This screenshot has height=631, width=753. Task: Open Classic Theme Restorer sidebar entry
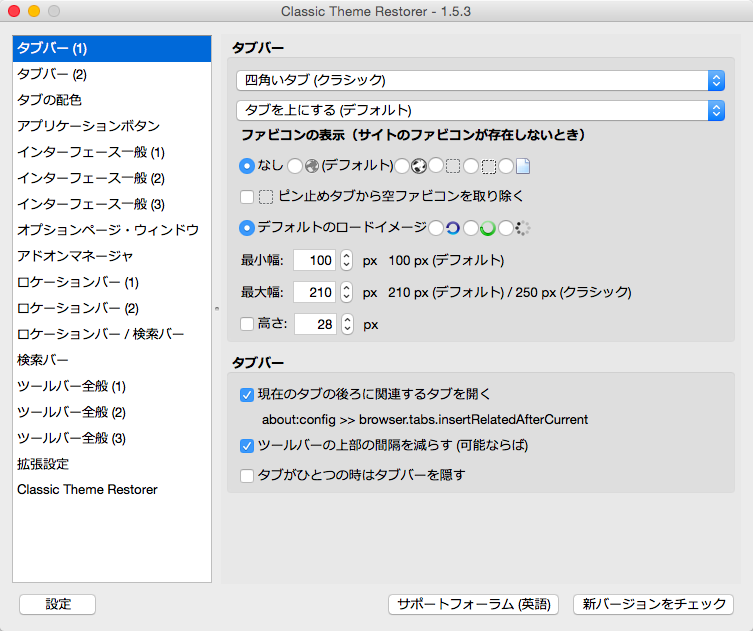[112, 489]
